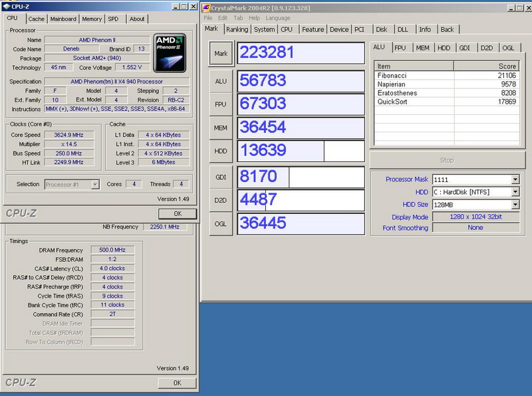Screen dimensions: 532x396
Task: Open the Feature tab
Action: [313, 29]
